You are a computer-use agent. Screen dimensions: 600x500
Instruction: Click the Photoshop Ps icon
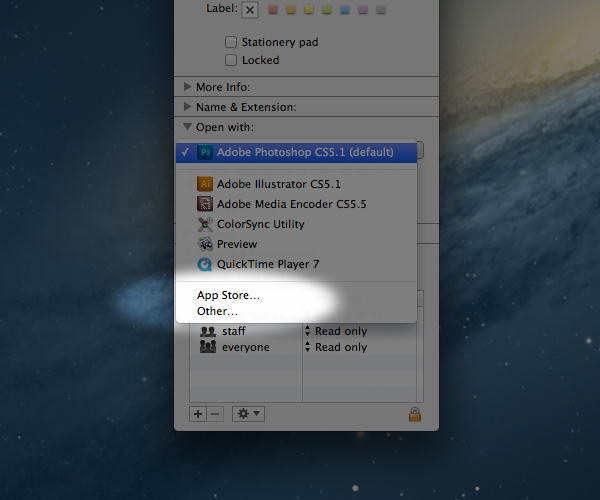pyautogui.click(x=205, y=152)
